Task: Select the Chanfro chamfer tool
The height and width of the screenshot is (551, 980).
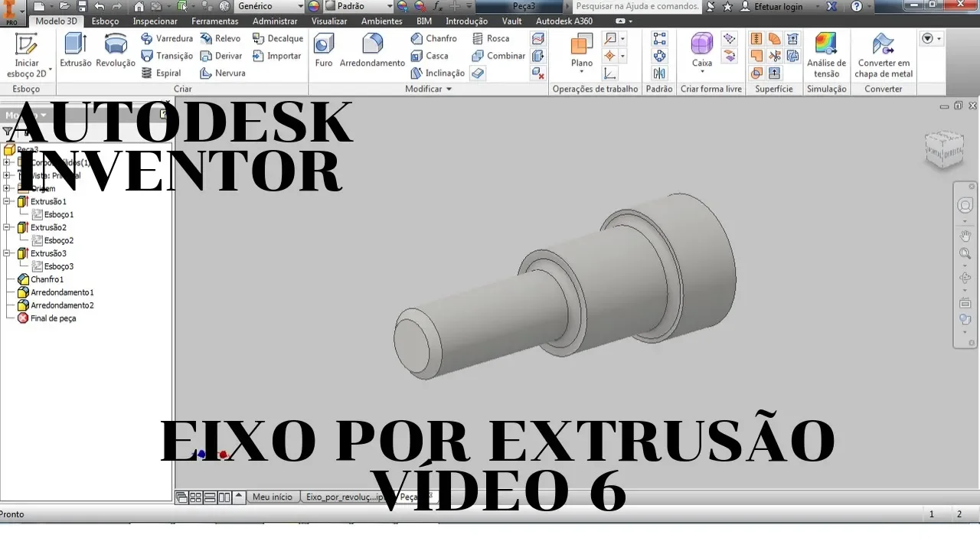Action: (x=433, y=38)
